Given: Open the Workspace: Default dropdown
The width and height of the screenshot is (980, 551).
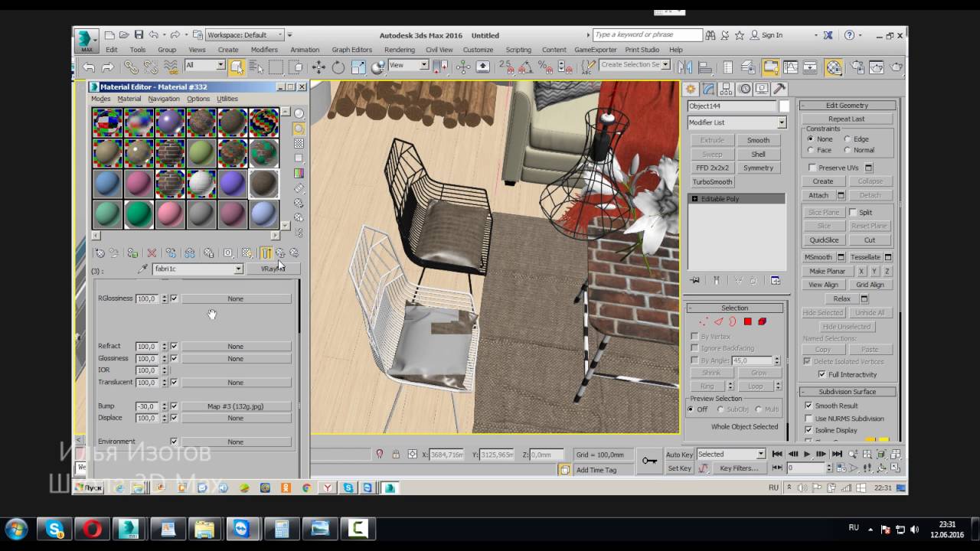Looking at the screenshot, I should pyautogui.click(x=244, y=34).
